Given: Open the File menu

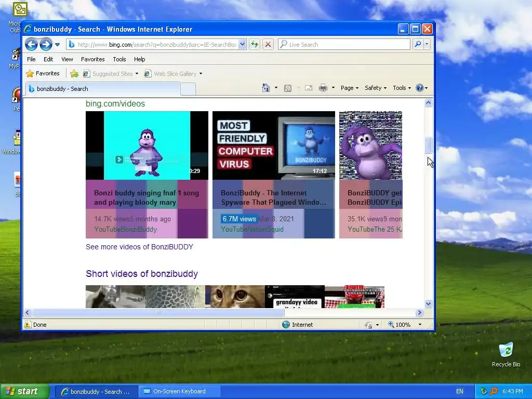Looking at the screenshot, I should (31, 59).
